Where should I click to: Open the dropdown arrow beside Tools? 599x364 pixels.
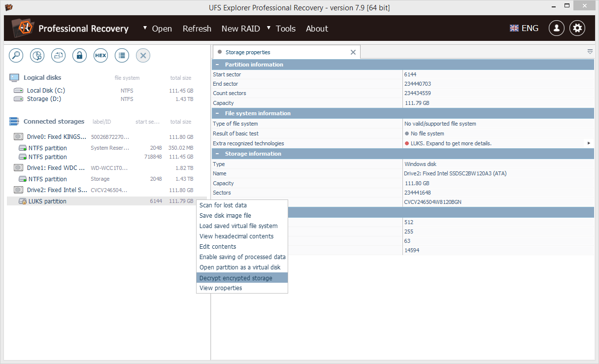[x=268, y=28]
